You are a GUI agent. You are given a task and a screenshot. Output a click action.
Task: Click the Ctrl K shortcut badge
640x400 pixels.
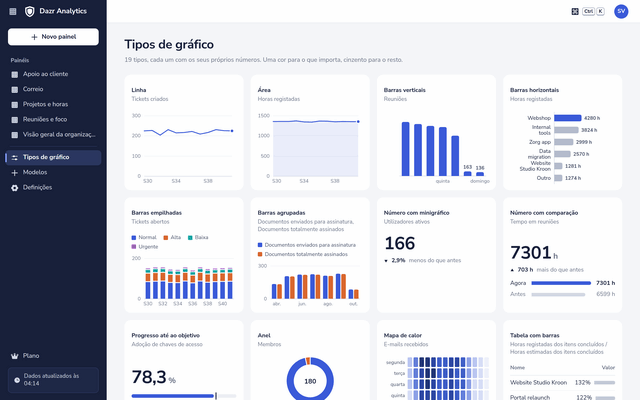point(593,11)
